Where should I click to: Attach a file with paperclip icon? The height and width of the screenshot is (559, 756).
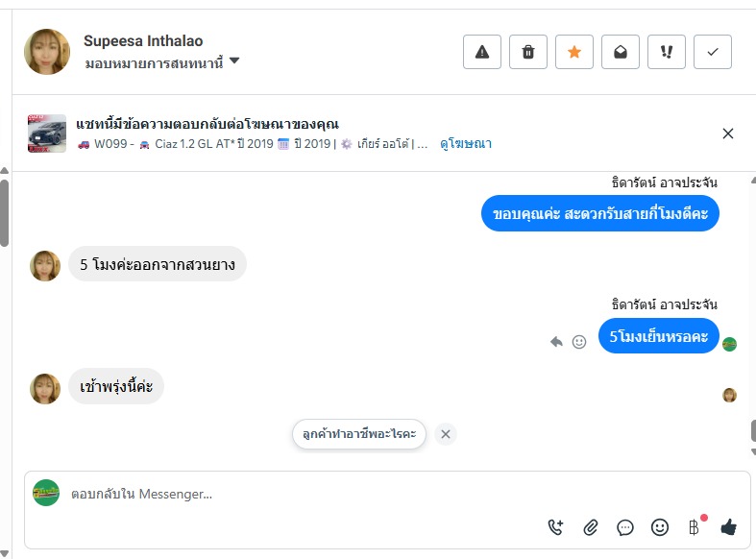[x=591, y=526]
